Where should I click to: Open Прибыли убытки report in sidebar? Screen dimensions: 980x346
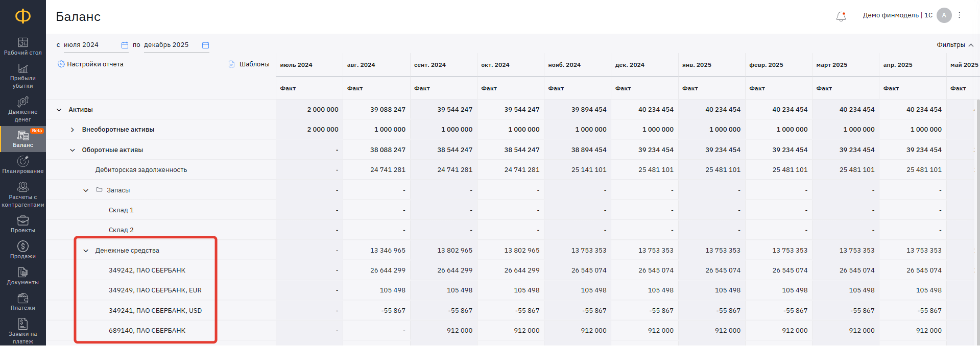23,76
